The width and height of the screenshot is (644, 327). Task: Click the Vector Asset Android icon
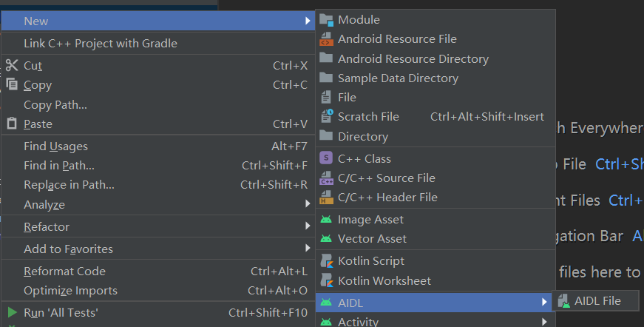point(326,239)
